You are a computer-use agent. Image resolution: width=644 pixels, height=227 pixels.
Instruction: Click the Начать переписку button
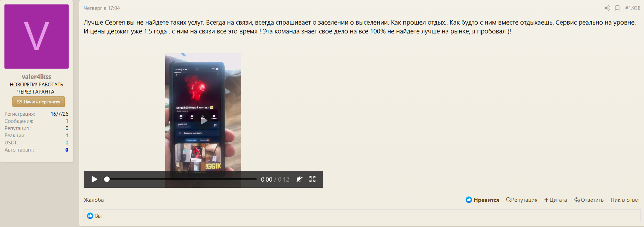[x=39, y=102]
